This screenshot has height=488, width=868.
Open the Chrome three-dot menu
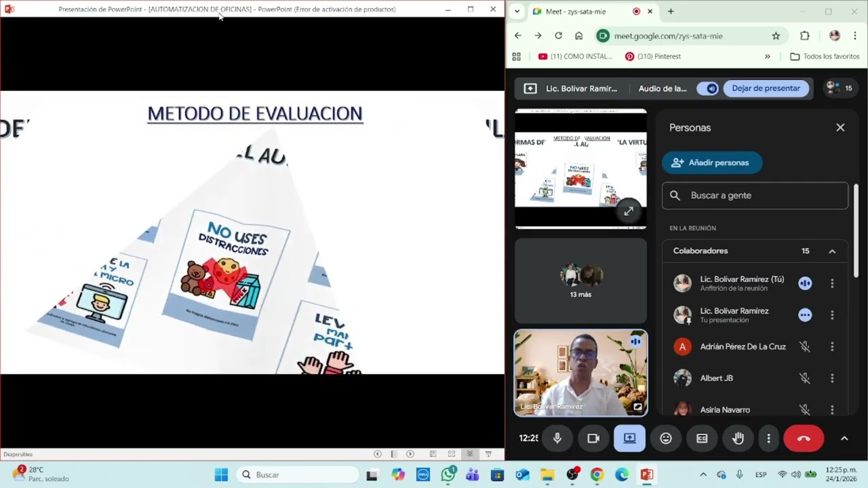[855, 36]
